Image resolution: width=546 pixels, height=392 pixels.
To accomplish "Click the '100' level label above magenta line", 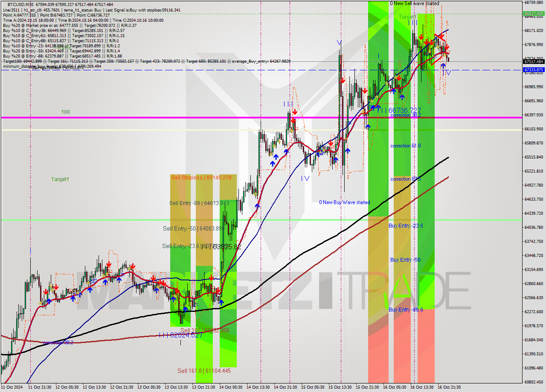I will [65, 112].
